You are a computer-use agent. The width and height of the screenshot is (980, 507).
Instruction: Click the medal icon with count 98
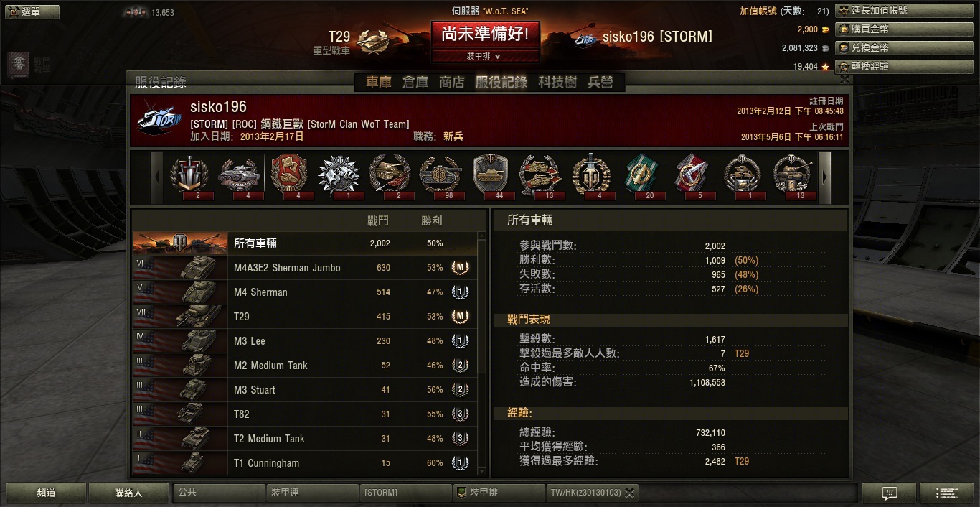click(440, 175)
